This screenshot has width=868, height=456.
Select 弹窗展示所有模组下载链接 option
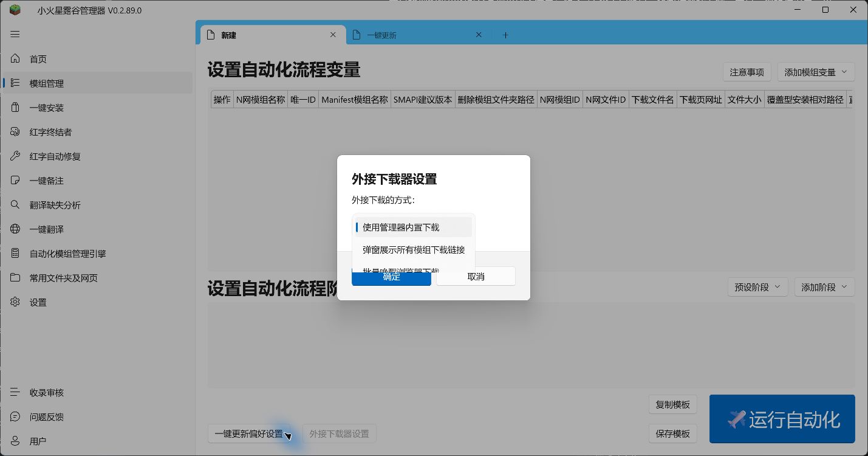[x=413, y=250]
